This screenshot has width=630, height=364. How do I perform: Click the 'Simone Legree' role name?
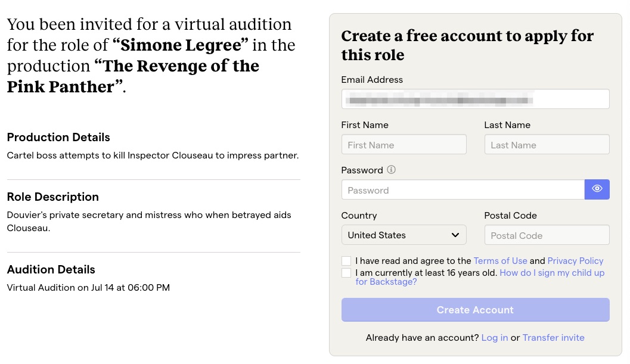click(x=181, y=45)
